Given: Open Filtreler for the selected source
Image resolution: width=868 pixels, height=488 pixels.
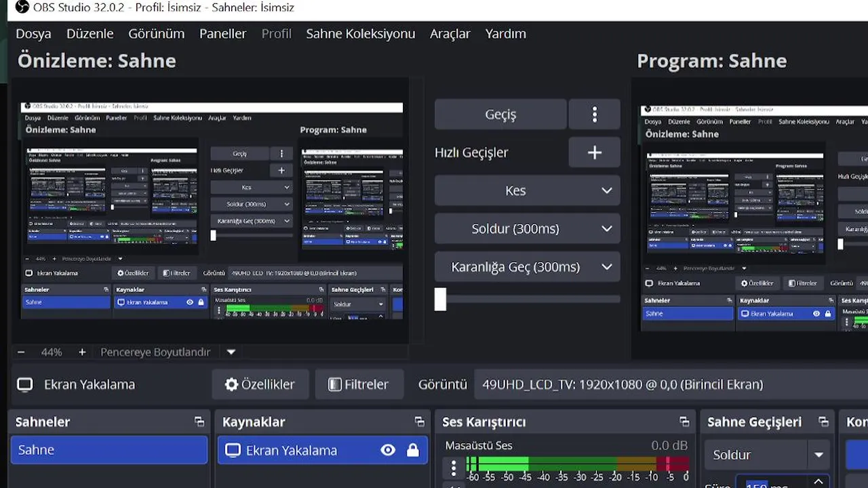Looking at the screenshot, I should (359, 384).
